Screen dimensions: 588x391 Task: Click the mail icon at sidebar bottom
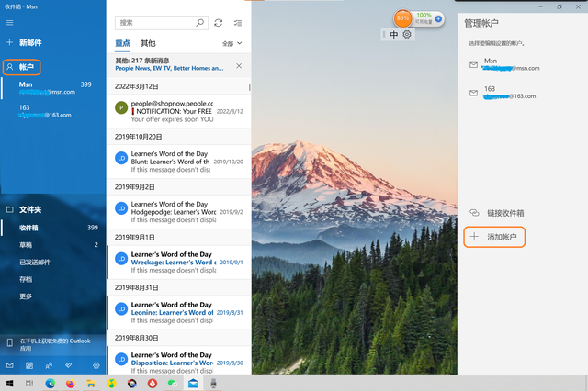10,365
